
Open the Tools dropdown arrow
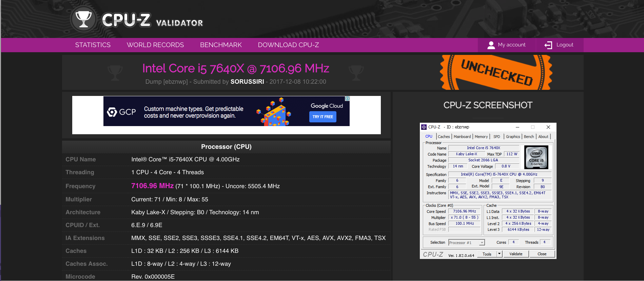coord(499,254)
